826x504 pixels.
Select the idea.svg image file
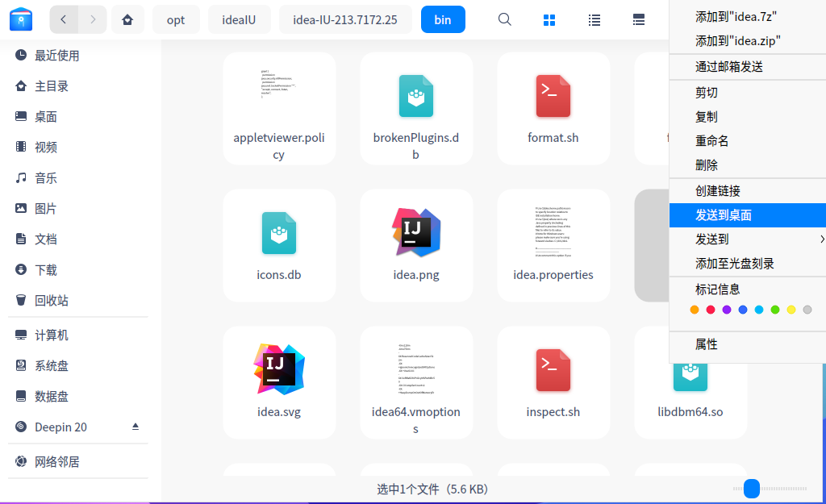pyautogui.click(x=279, y=382)
